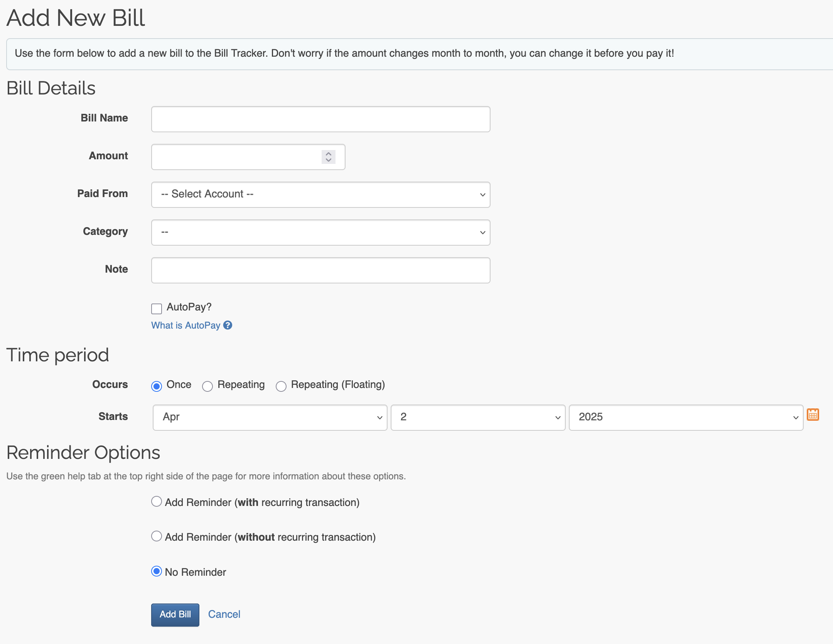Screen dimensions: 833x644
Task: Choose the Repeating occurrence radio button
Action: [207, 386]
